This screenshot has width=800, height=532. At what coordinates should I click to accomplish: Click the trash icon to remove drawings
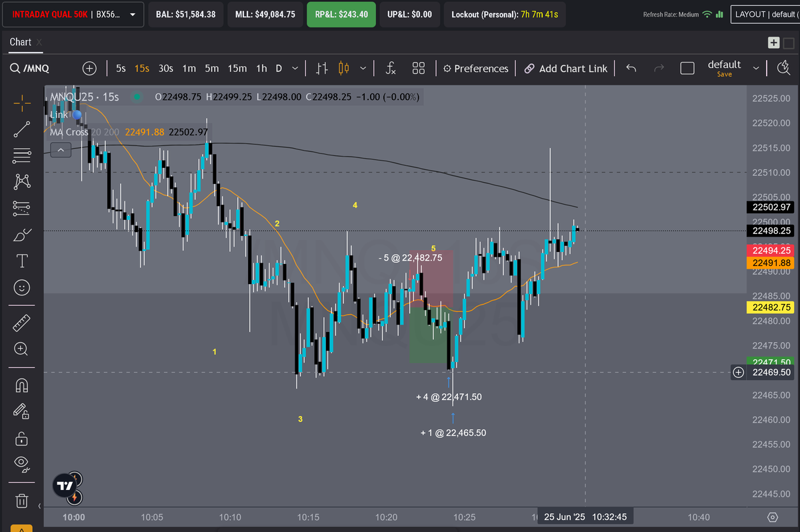22,500
